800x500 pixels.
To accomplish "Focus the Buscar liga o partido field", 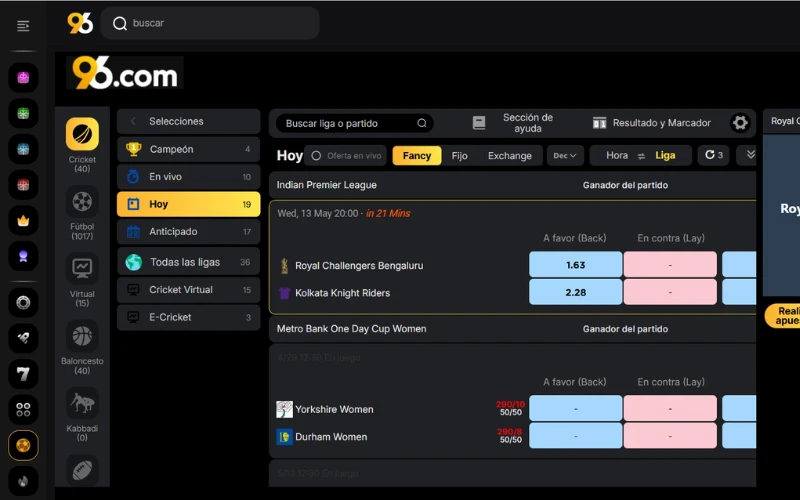I will click(x=355, y=123).
